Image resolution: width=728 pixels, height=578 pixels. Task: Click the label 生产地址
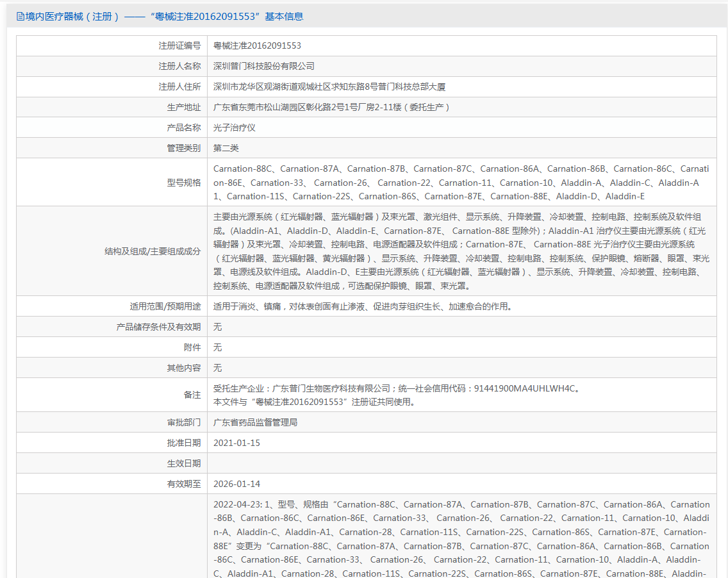click(x=184, y=107)
